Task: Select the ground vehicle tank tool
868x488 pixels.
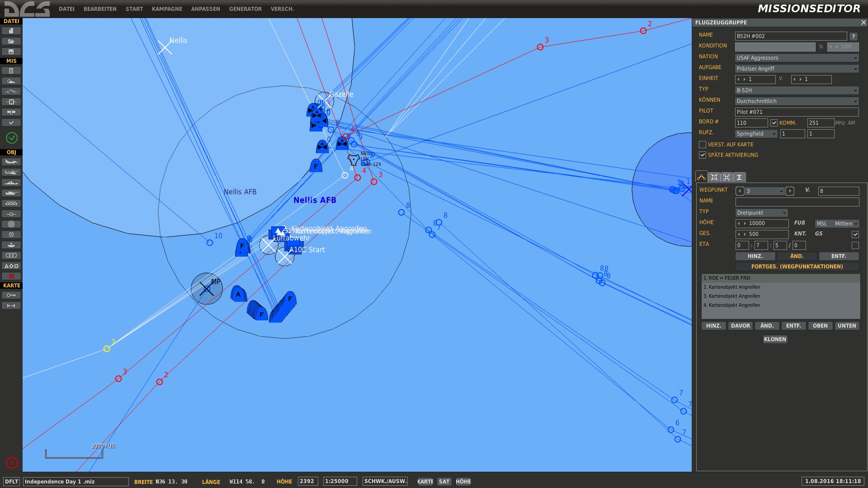Action: (11, 193)
